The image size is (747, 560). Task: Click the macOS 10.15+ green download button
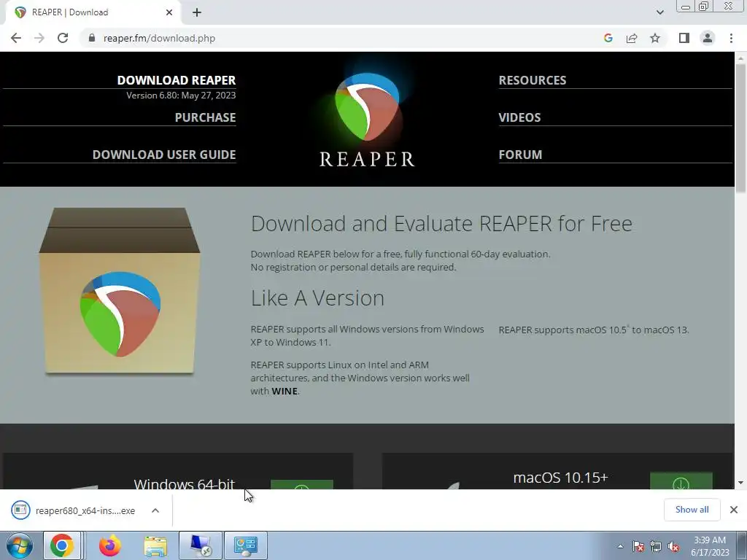[681, 481]
